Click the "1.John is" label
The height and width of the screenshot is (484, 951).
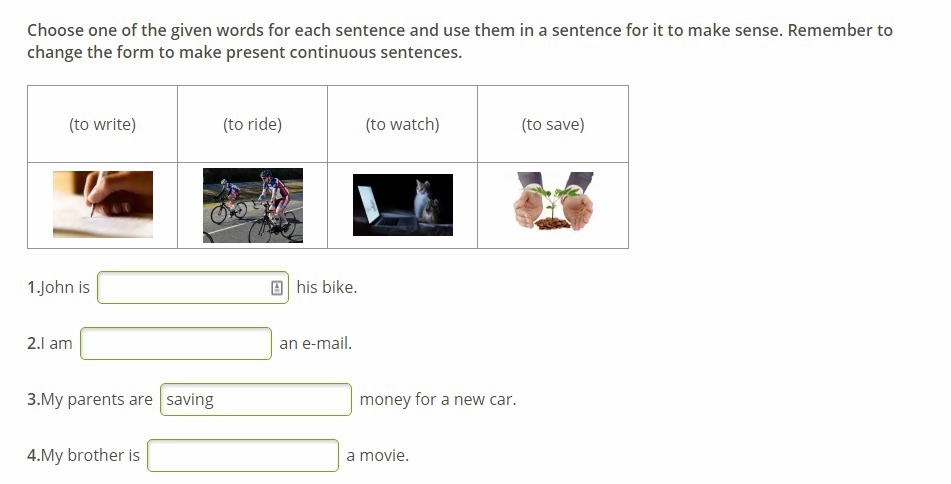pyautogui.click(x=58, y=288)
